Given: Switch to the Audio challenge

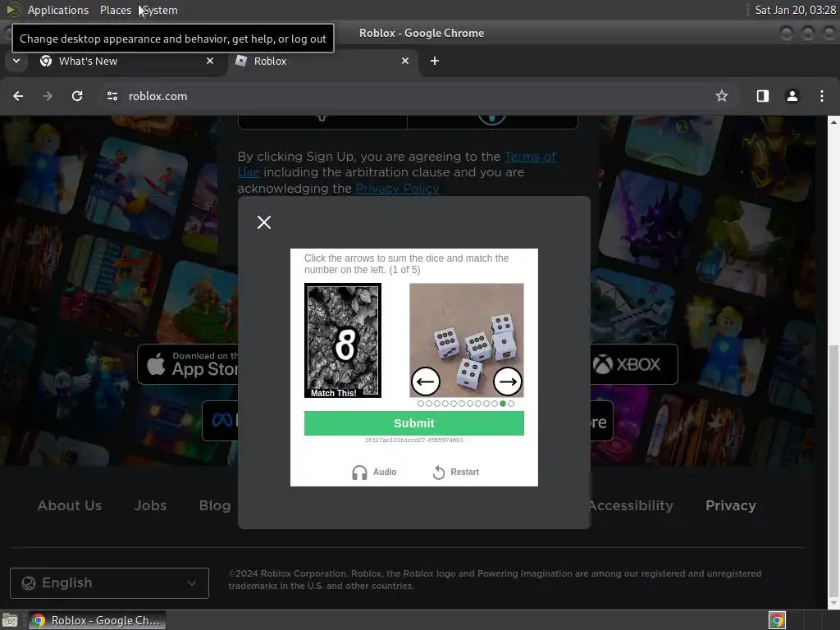Looking at the screenshot, I should 374,472.
